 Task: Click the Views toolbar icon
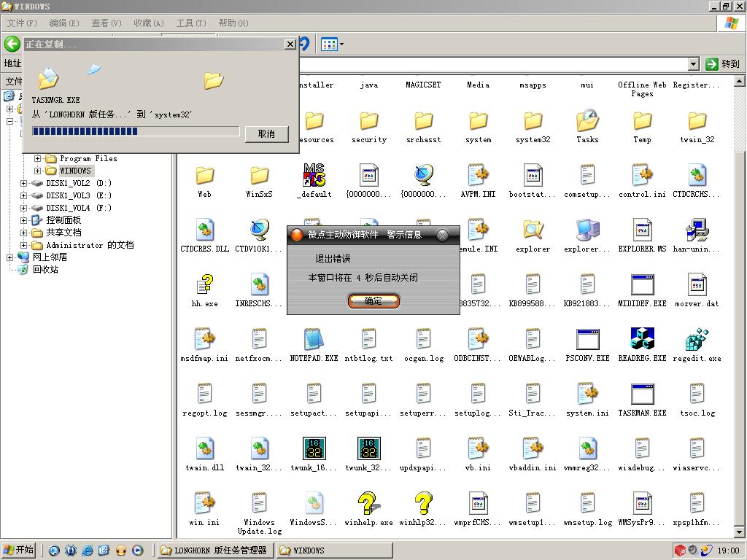[x=329, y=44]
